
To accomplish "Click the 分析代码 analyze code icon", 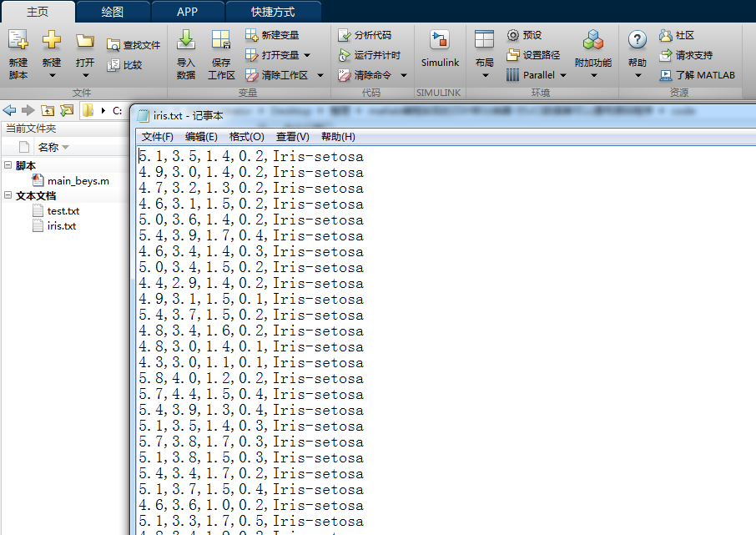I will (345, 35).
